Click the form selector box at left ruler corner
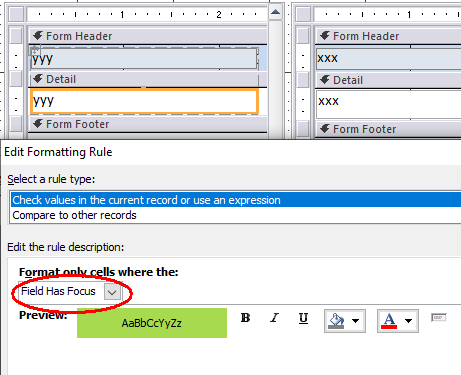Image resolution: width=461 pixels, height=375 pixels. 16,14
